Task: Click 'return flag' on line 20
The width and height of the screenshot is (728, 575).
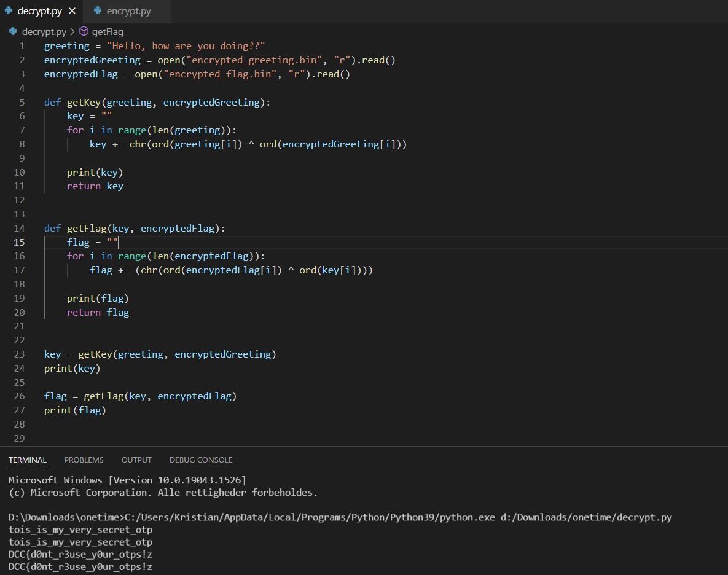Action: pos(98,312)
